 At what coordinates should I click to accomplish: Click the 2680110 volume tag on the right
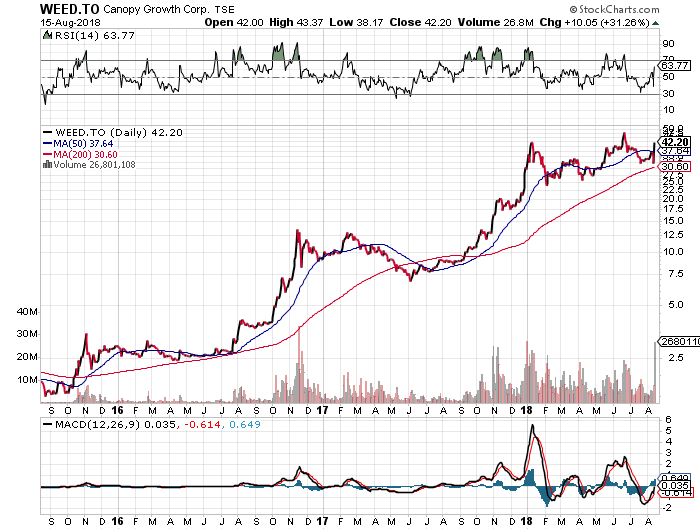[x=680, y=342]
